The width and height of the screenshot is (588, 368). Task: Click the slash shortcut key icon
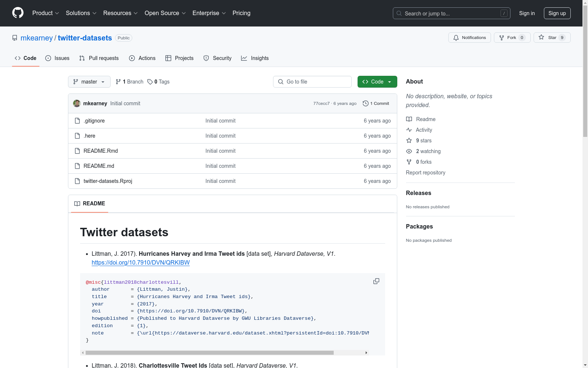click(x=504, y=13)
